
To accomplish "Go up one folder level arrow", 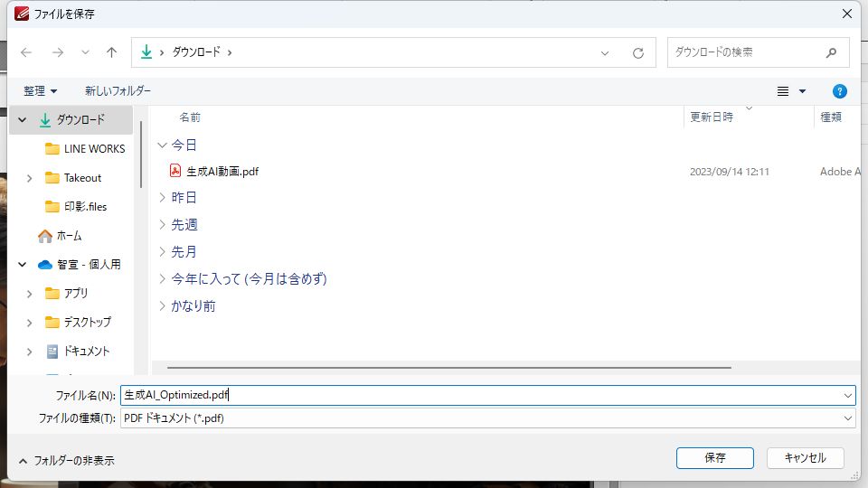I will [112, 52].
